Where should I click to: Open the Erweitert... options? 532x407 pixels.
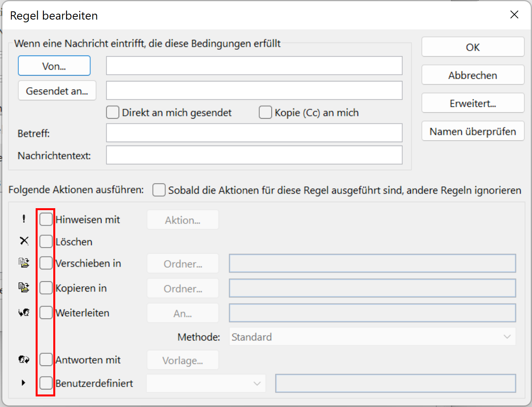[473, 103]
